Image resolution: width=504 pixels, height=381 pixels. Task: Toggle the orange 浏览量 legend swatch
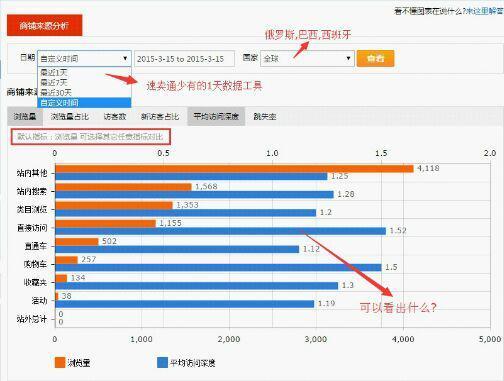click(60, 362)
